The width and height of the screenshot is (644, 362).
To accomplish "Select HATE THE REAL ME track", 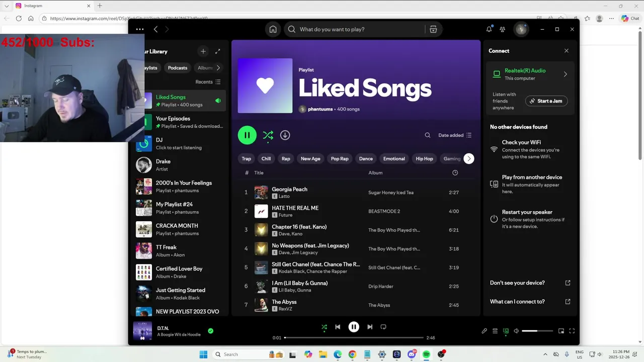I will [x=356, y=211].
